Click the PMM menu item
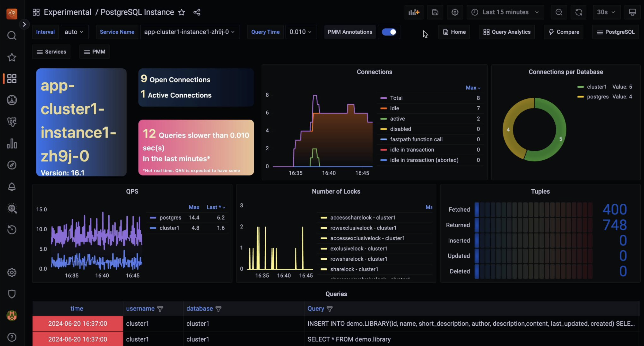Viewport: 644px width, 346px height. click(94, 52)
